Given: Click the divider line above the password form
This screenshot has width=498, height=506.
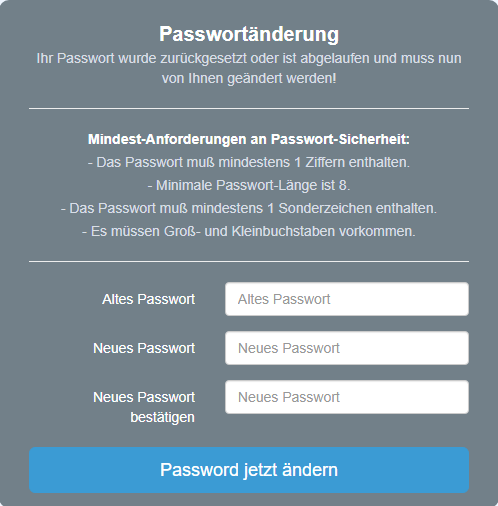Looking at the screenshot, I should coord(249,262).
